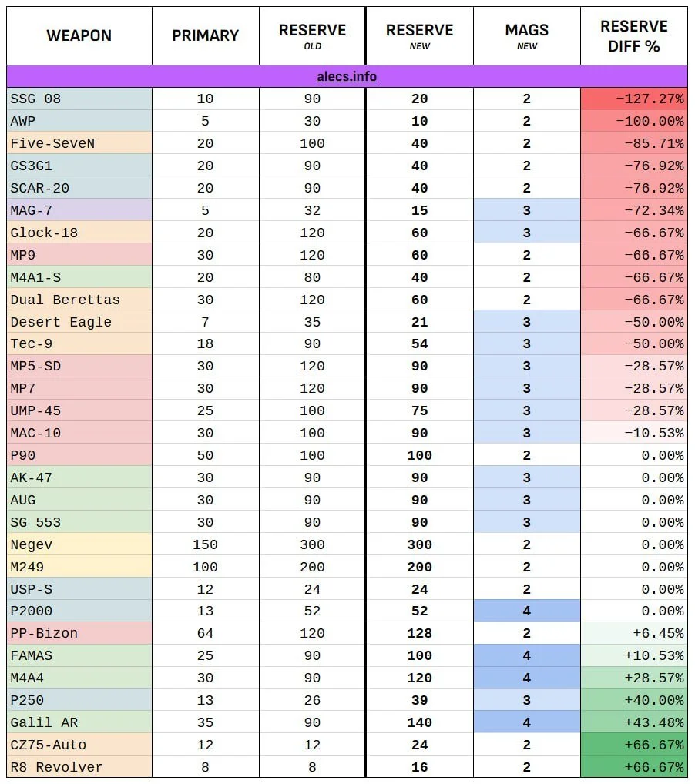
Task: Select the Negev primary value 150
Action: tap(205, 544)
